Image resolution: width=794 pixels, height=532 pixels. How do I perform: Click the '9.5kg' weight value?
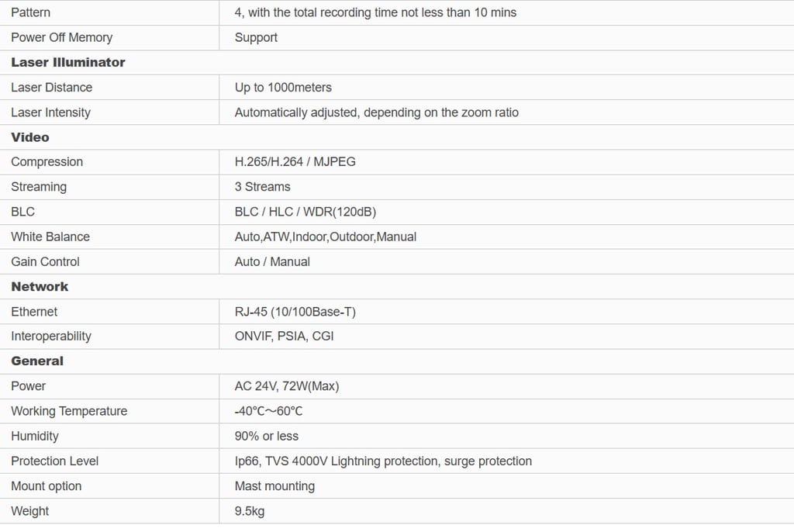pos(249,510)
